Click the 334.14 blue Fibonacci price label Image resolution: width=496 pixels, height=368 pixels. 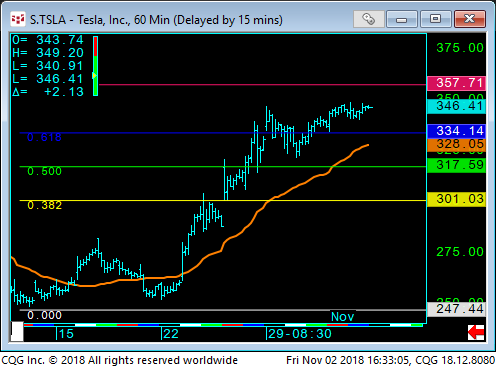coord(456,131)
